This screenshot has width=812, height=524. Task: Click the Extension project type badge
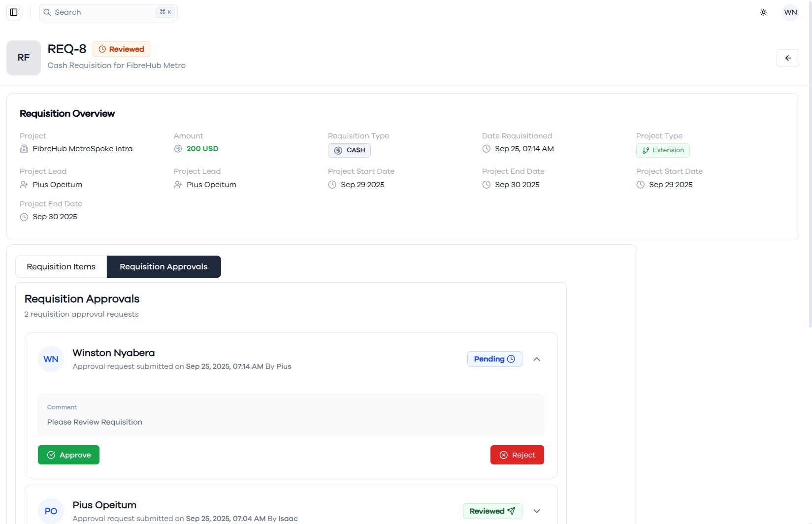(x=663, y=150)
